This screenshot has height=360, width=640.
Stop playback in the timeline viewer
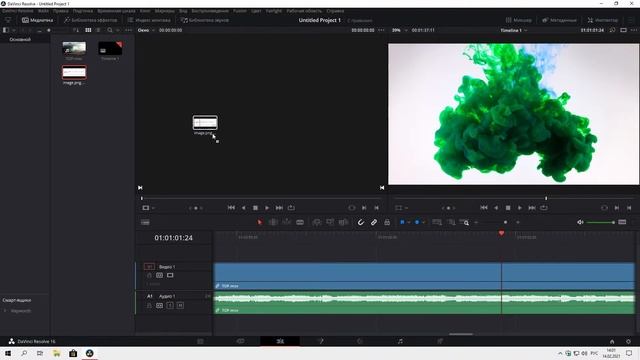(508, 208)
